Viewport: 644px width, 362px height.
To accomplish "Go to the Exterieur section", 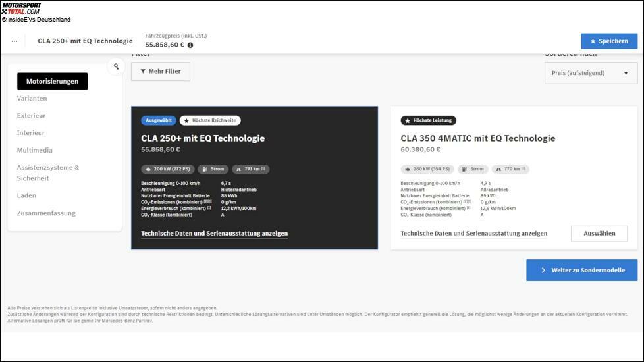I will [31, 116].
